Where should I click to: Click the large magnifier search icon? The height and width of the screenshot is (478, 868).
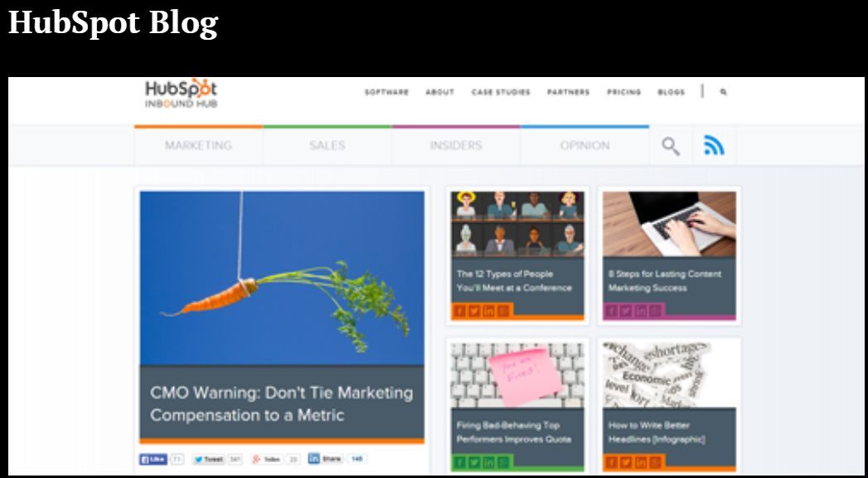[671, 146]
